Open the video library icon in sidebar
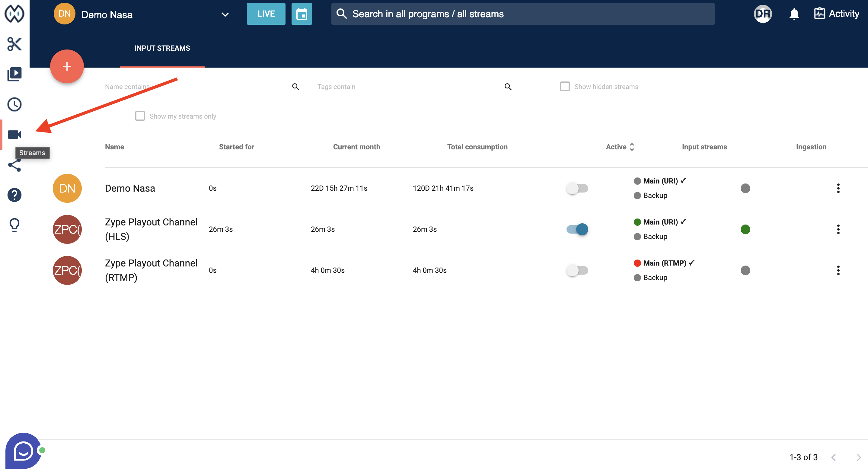The image size is (868, 475). click(x=14, y=74)
